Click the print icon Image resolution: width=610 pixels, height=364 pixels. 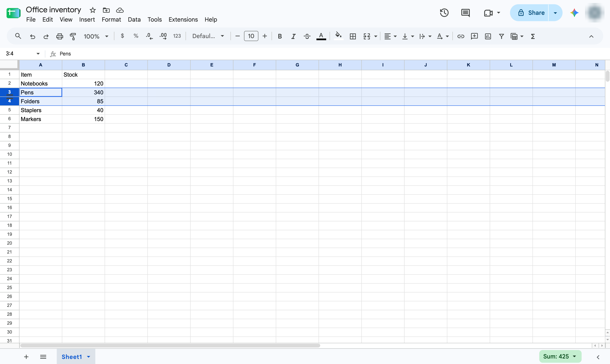point(60,36)
